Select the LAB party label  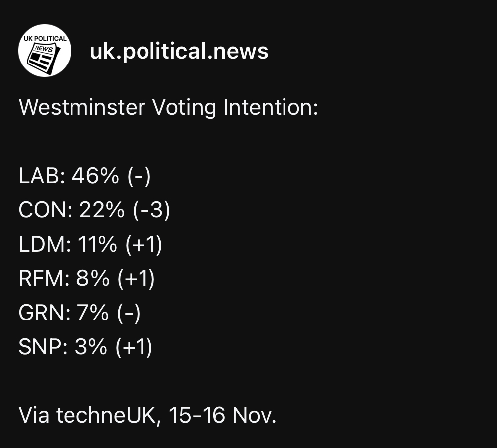point(40,176)
